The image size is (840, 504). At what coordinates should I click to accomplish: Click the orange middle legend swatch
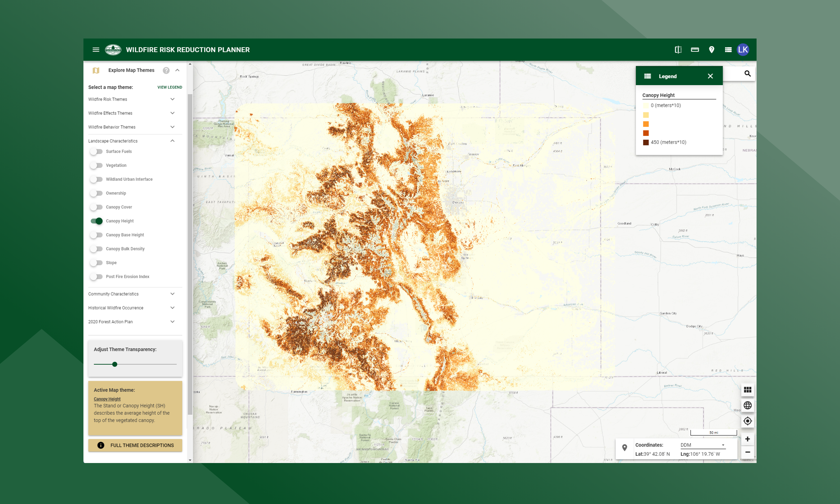[646, 124]
